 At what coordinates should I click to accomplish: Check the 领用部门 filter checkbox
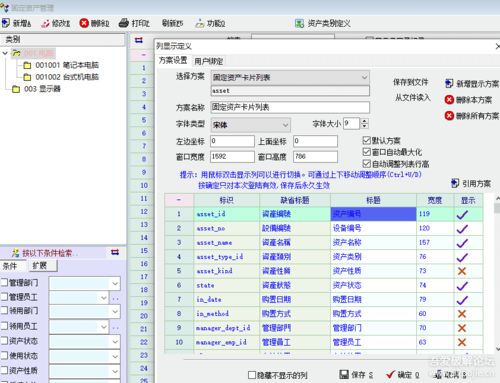4,311
